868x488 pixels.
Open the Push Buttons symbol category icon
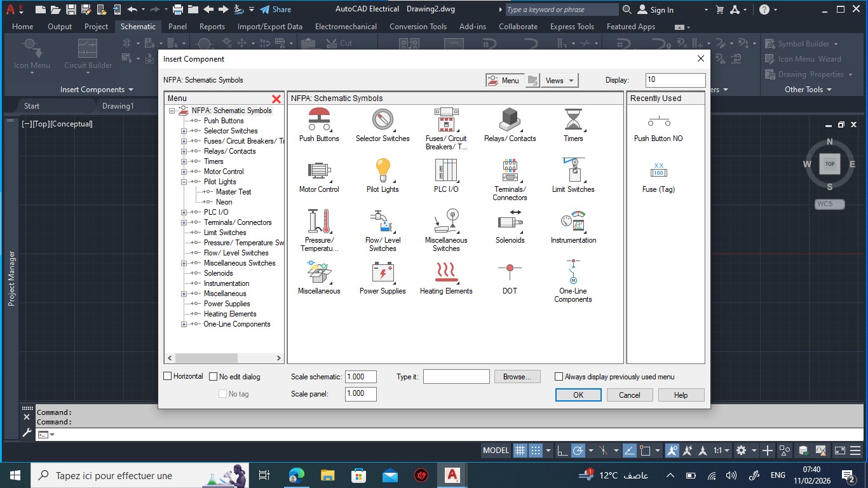click(319, 120)
